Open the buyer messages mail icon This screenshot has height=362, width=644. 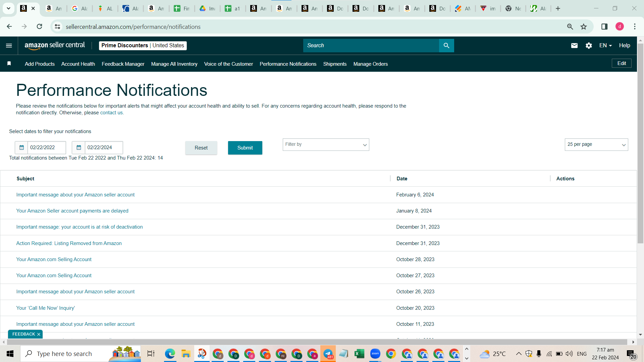tap(574, 46)
